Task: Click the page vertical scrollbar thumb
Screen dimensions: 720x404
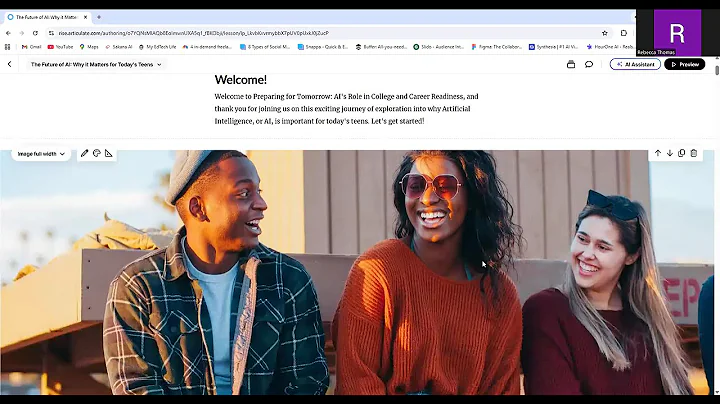Action: [x=717, y=70]
